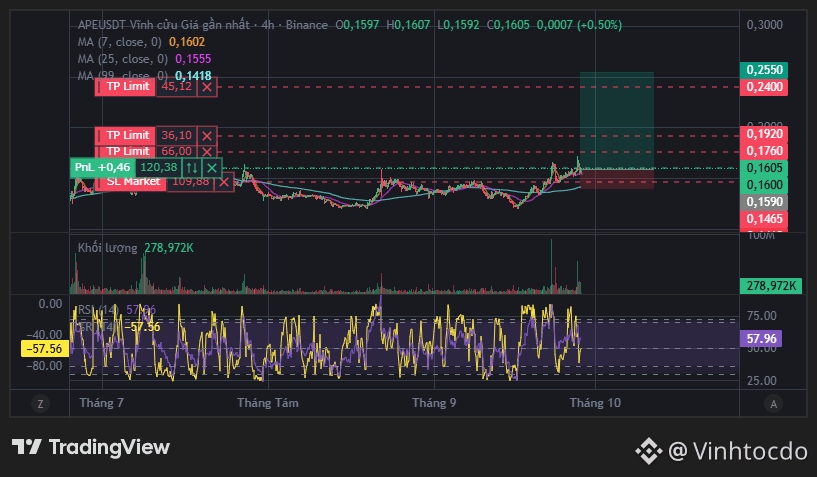The height and width of the screenshot is (477, 817).
Task: Reverse position using the arrows icon
Action: click(x=192, y=168)
